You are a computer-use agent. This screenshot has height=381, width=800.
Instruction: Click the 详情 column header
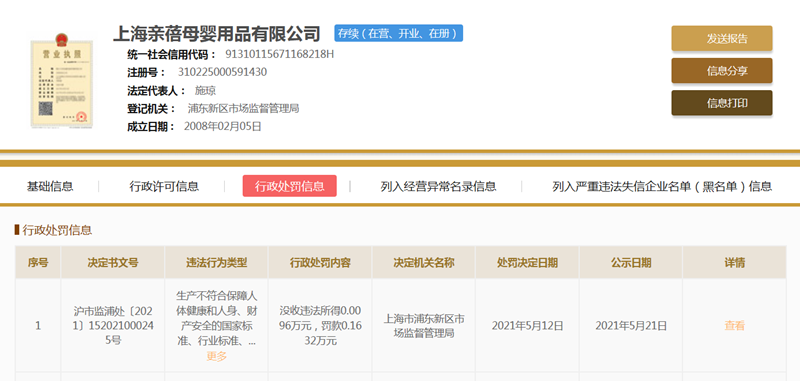(x=734, y=263)
